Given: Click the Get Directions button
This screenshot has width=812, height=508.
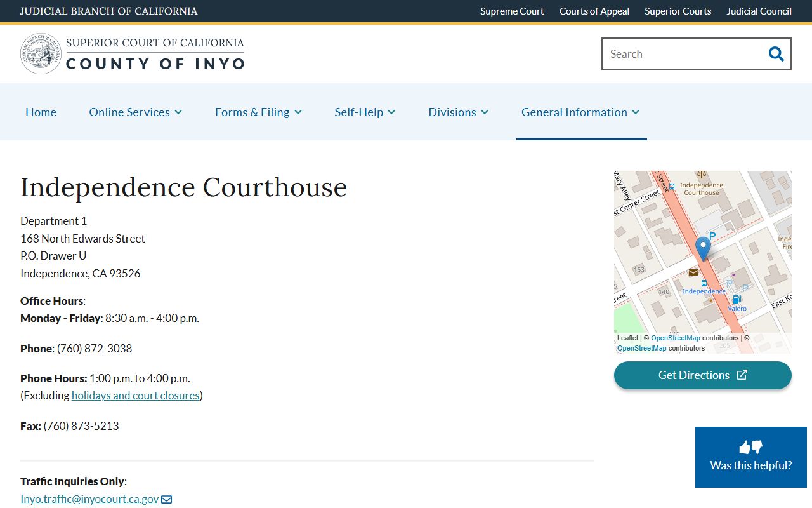Looking at the screenshot, I should tap(703, 375).
